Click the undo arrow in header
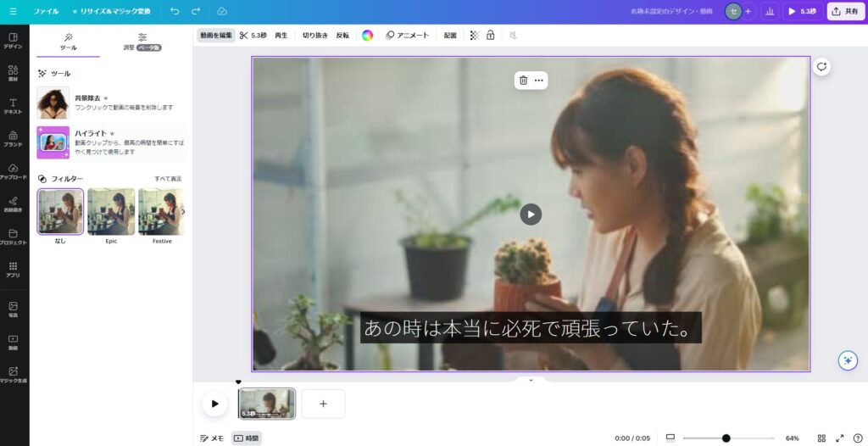868x446 pixels. pos(175,11)
